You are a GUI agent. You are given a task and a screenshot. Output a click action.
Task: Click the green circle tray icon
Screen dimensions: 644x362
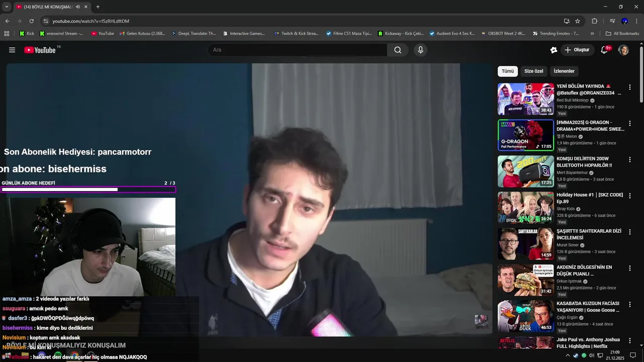point(584,355)
